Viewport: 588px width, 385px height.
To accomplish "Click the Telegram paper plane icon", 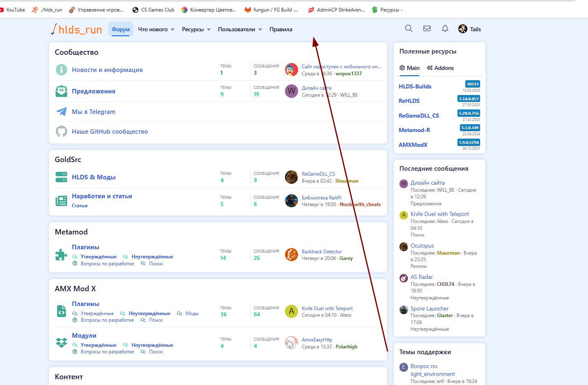I will [x=61, y=111].
